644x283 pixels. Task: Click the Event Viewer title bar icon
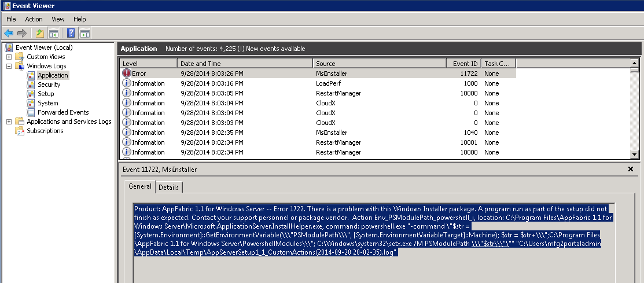(6, 6)
